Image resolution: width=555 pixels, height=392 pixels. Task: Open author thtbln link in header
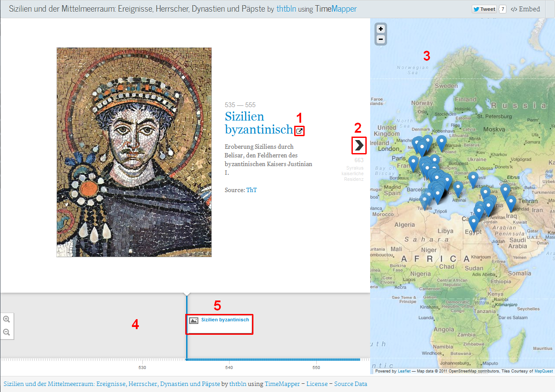click(x=286, y=9)
